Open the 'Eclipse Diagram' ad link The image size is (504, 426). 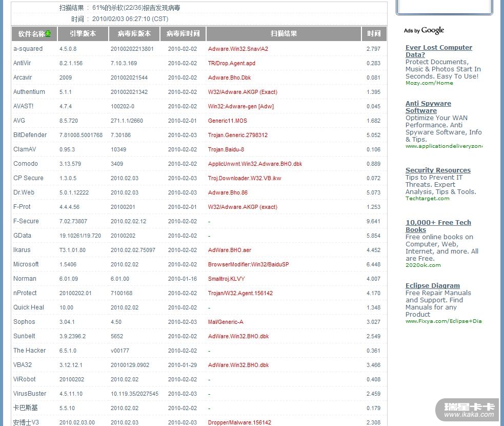432,285
